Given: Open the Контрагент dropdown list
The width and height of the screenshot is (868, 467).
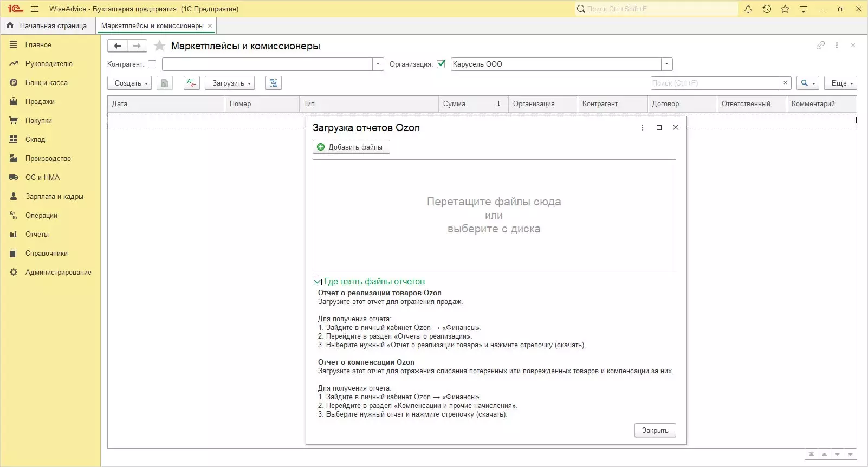Looking at the screenshot, I should point(378,64).
